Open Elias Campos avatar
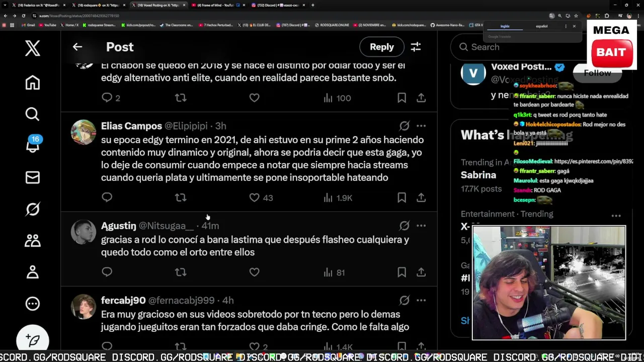The width and height of the screenshot is (644, 362). (84, 132)
